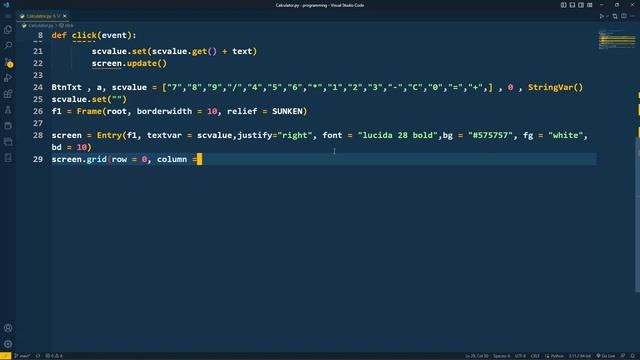Image resolution: width=640 pixels, height=360 pixels.
Task: Click line number 29 in the gutter
Action: (x=38, y=159)
